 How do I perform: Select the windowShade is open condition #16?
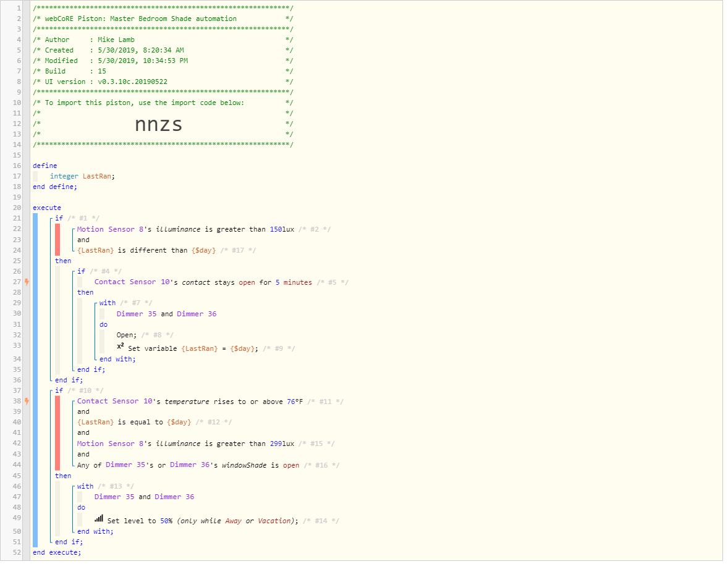click(188, 466)
